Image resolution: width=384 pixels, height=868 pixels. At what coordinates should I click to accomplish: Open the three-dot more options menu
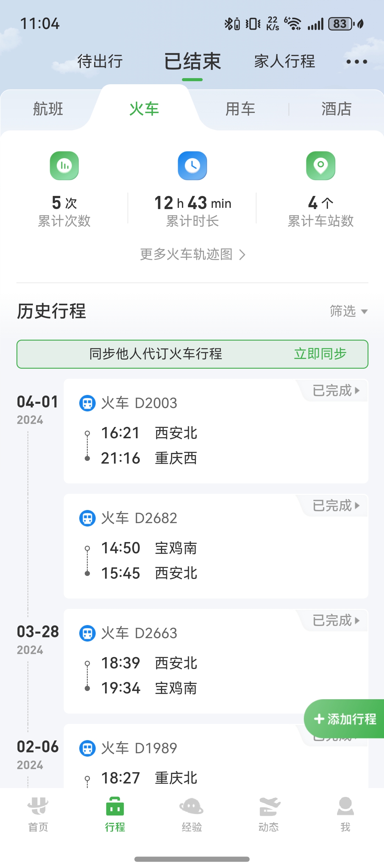click(356, 62)
